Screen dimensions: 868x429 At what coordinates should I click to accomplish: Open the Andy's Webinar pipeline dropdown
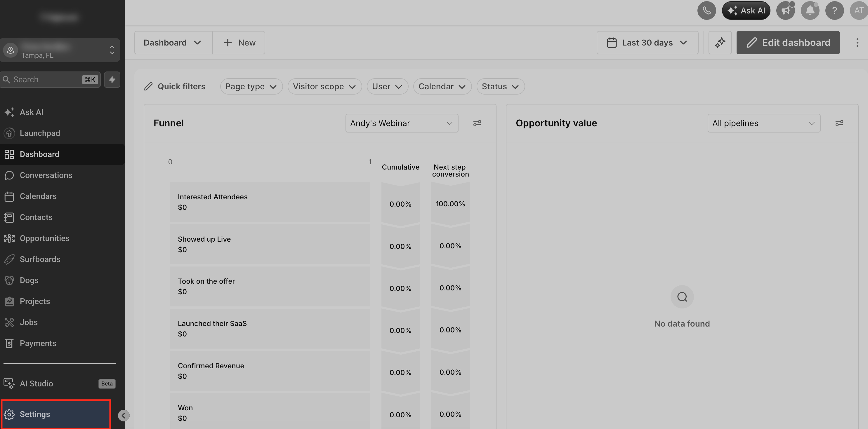(x=402, y=123)
